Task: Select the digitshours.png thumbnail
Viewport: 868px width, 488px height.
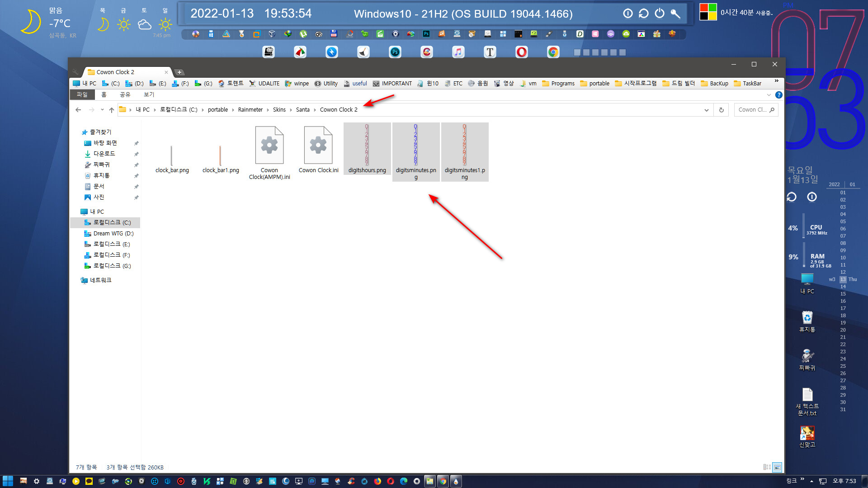Action: pyautogui.click(x=367, y=149)
